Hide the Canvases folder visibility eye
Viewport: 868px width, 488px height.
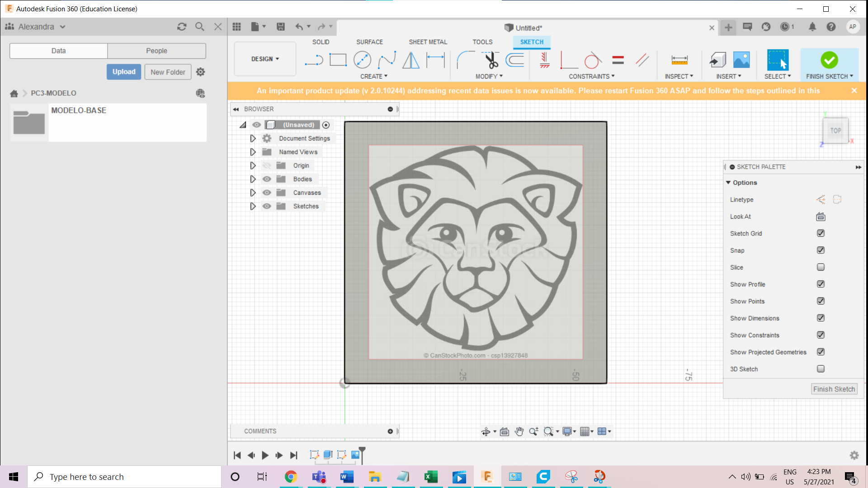267,192
